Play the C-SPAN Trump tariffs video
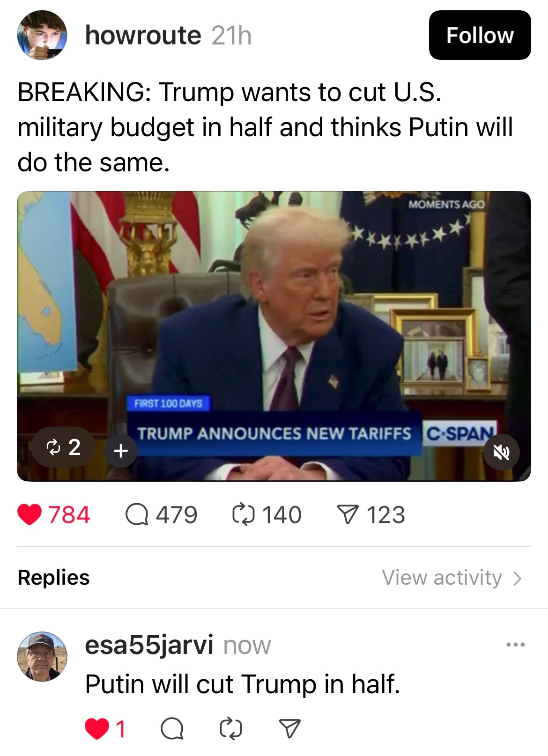Image resolution: width=548 pixels, height=756 pixels. coord(274,336)
